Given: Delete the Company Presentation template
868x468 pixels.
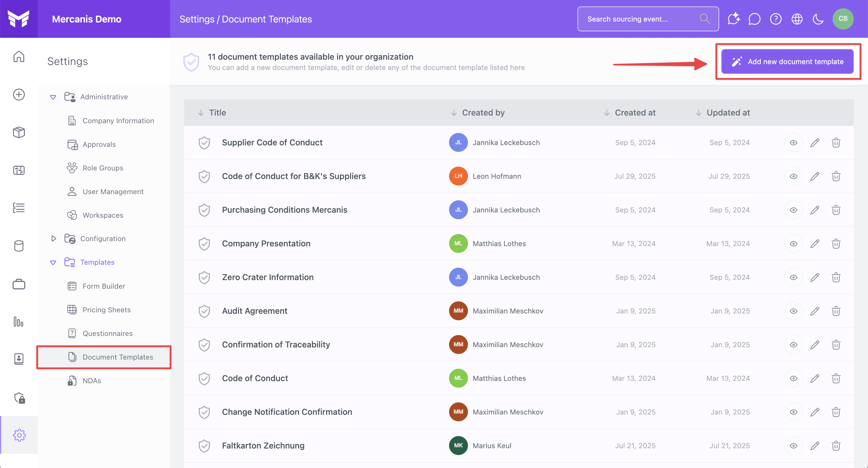Looking at the screenshot, I should click(x=836, y=243).
